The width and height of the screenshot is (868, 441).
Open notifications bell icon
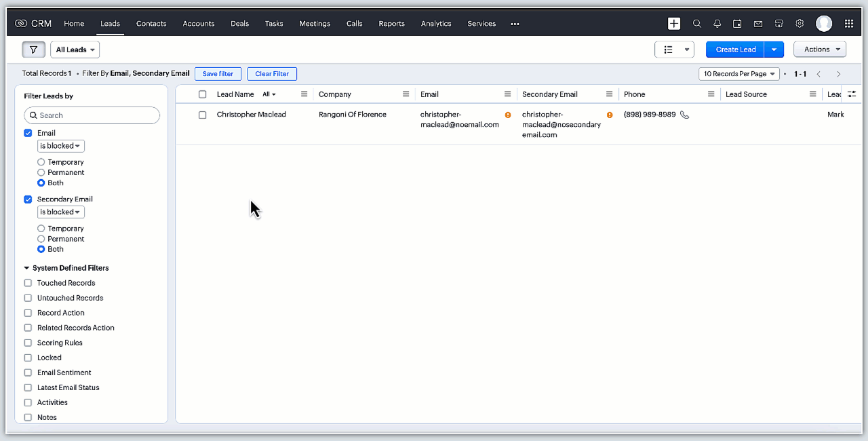[x=717, y=24]
